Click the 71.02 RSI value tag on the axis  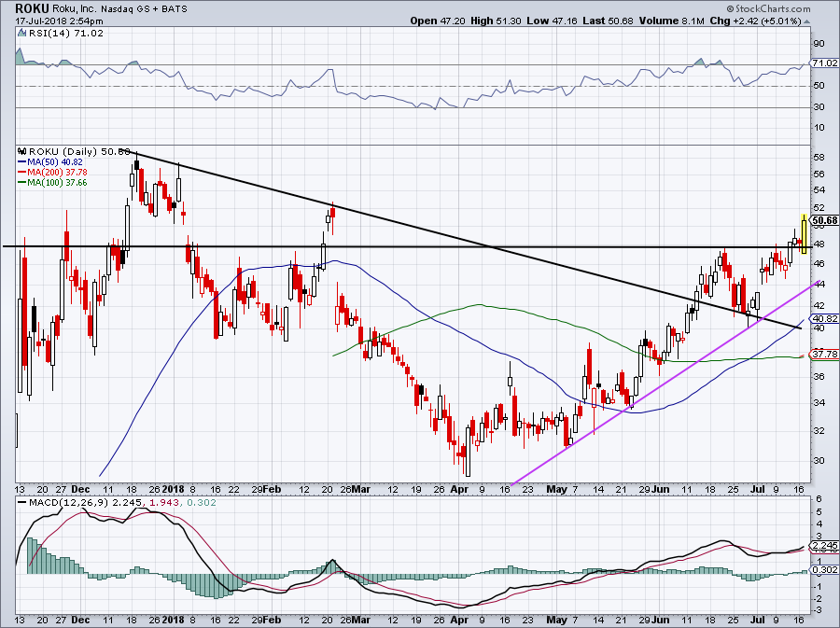tap(825, 63)
